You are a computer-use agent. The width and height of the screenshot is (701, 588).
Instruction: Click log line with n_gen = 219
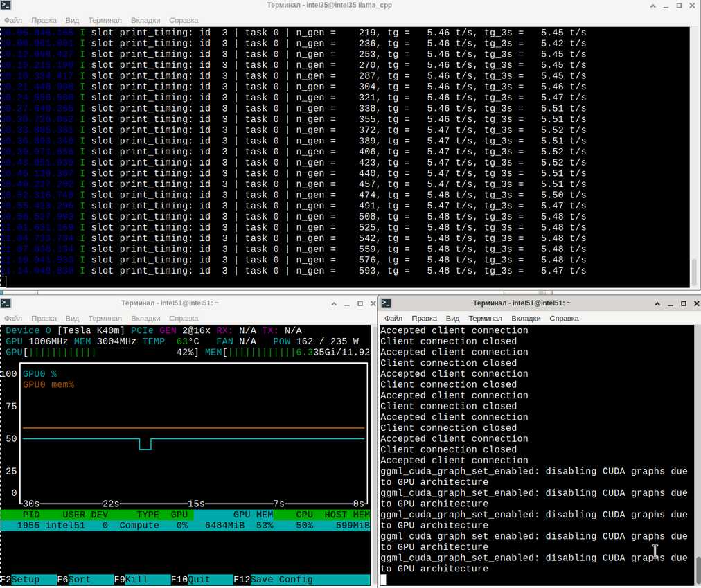(293, 33)
